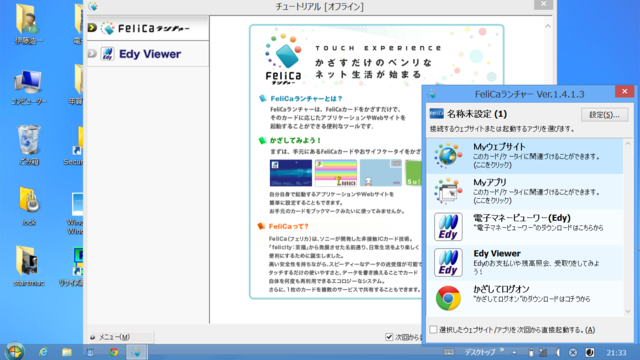The image size is (640, 360).
Task: Click FeliCa launcher title bar app icon
Action: pos(432,94)
